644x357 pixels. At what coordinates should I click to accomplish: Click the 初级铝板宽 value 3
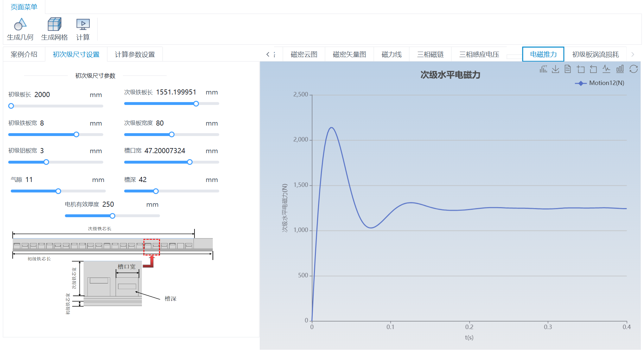pyautogui.click(x=42, y=151)
